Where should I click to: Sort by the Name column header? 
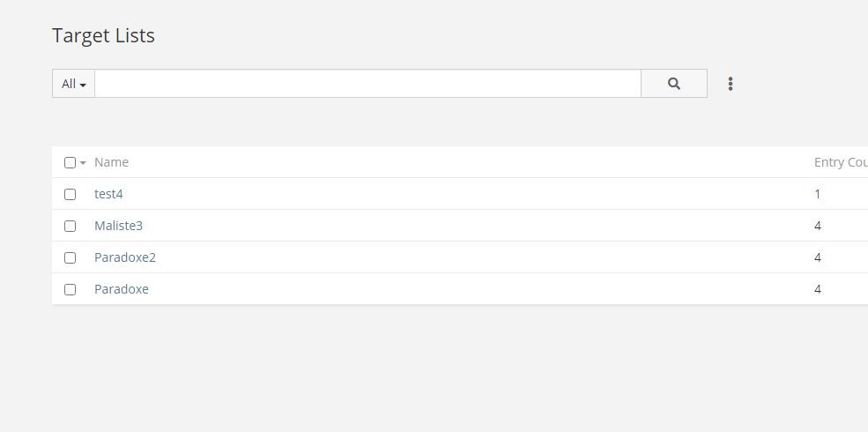[x=111, y=162]
